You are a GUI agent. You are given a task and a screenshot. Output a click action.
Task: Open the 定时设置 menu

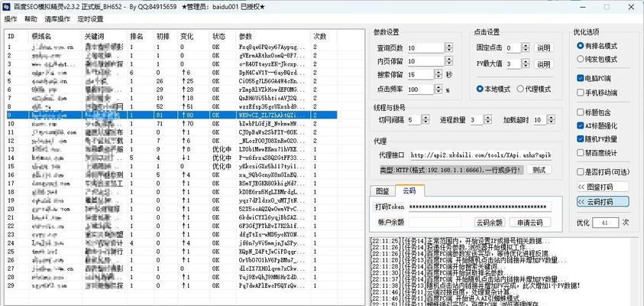[90, 19]
